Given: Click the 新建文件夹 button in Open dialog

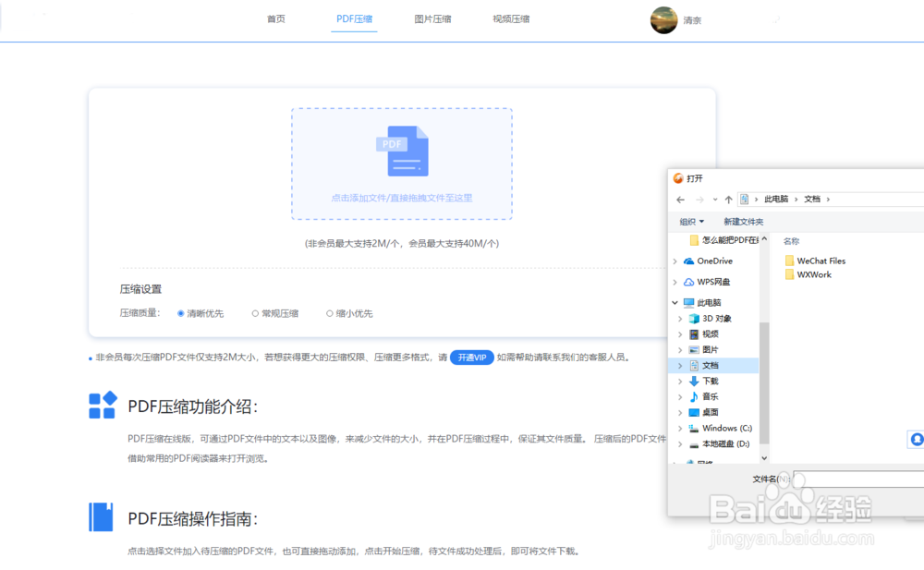Looking at the screenshot, I should coord(743,222).
